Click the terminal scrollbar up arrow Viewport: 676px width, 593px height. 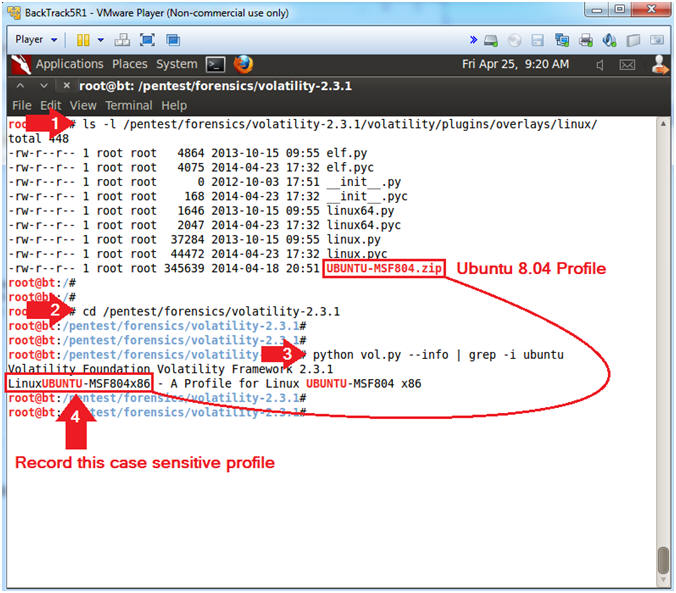tap(663, 124)
